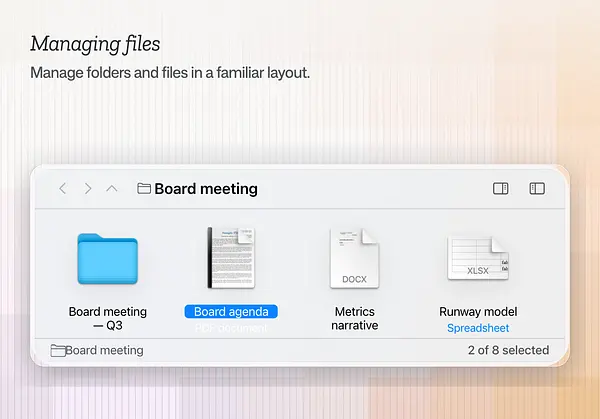Click the folder icon beside Board meeting title
The height and width of the screenshot is (419, 600).
coord(144,189)
